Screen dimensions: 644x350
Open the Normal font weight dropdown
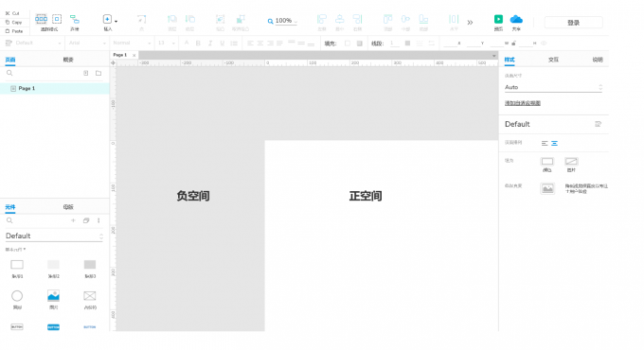132,43
